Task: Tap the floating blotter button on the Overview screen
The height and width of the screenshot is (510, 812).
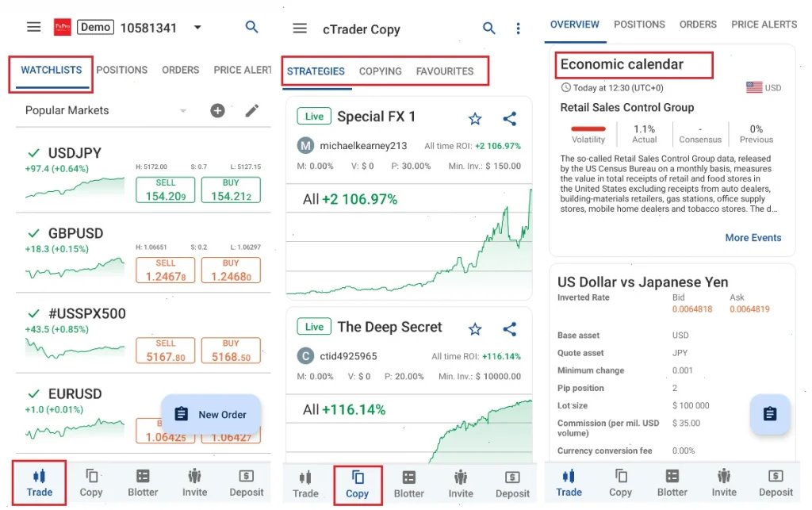Action: tap(770, 414)
